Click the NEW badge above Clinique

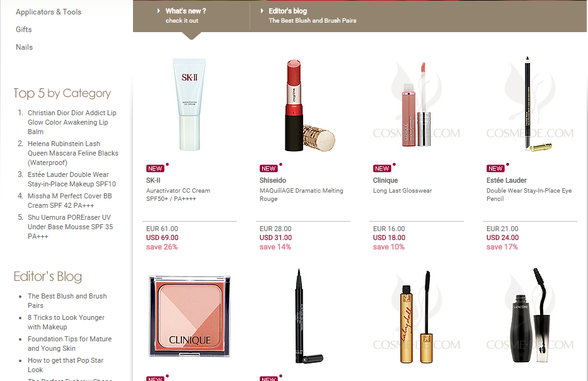(x=382, y=169)
